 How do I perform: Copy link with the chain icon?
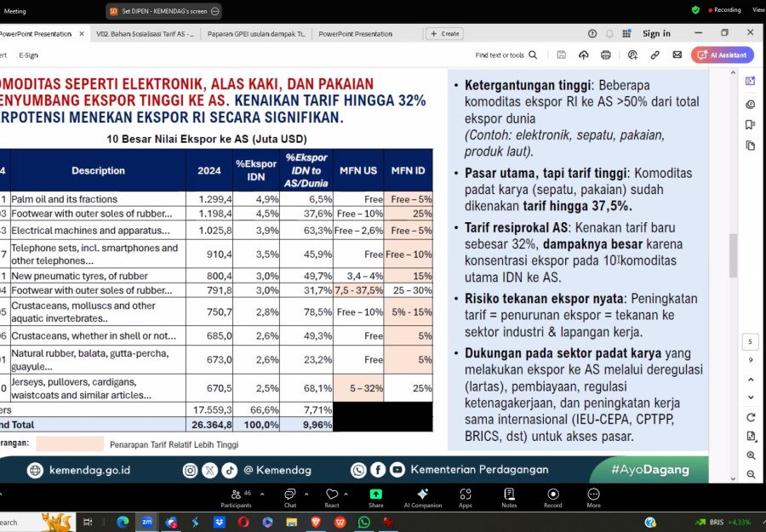655,55
